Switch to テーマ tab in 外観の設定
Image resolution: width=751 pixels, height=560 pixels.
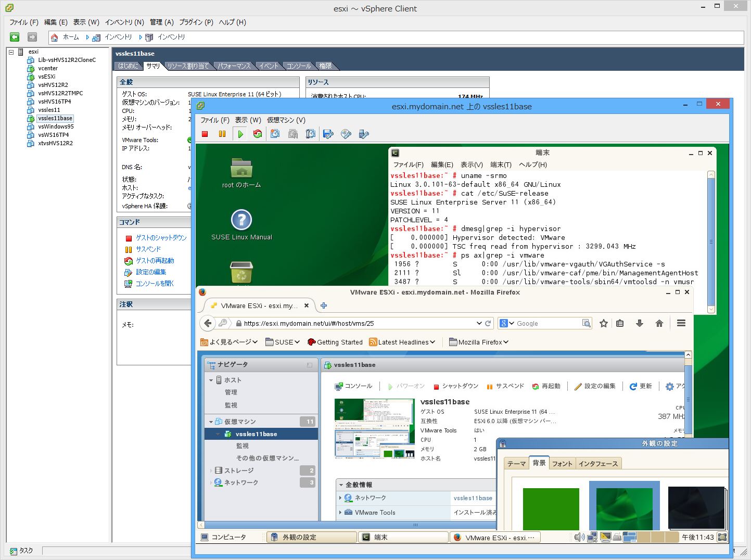point(516,464)
